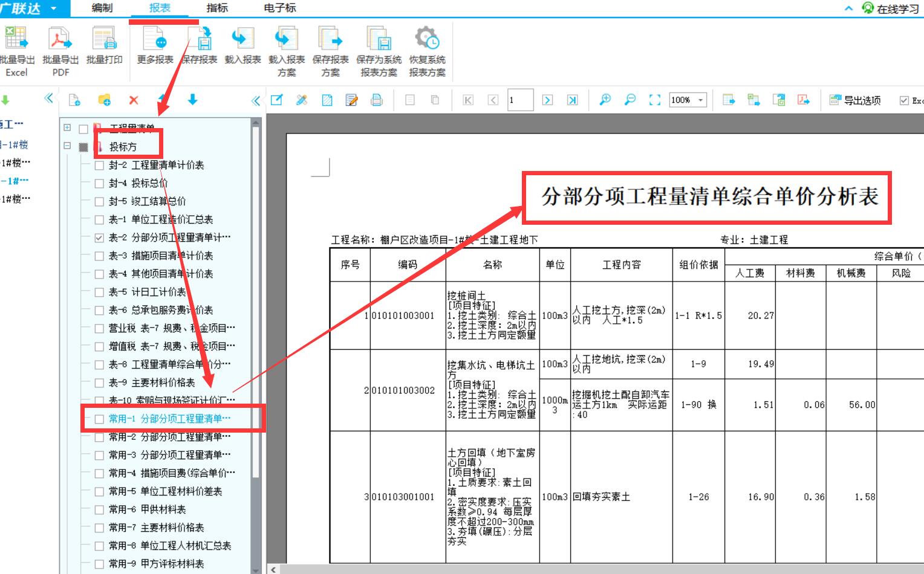Switch to the 报表 tab
This screenshot has width=924, height=574.
[160, 8]
